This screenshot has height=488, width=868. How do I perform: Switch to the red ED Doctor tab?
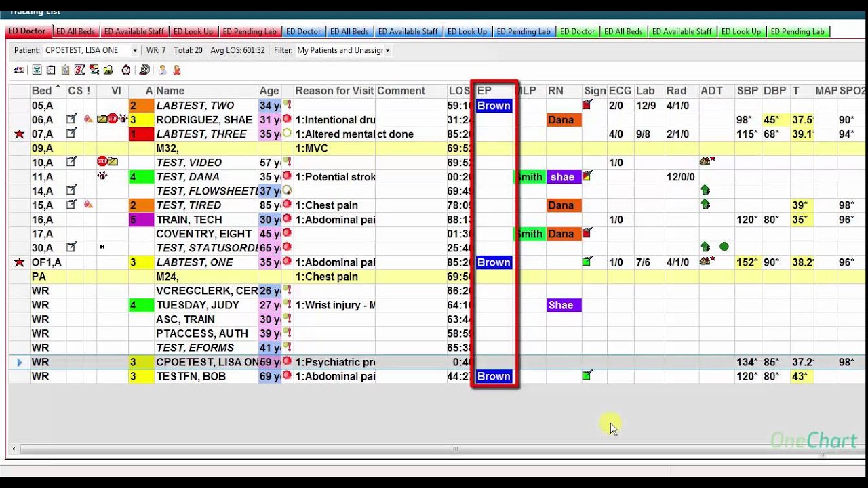coord(27,31)
